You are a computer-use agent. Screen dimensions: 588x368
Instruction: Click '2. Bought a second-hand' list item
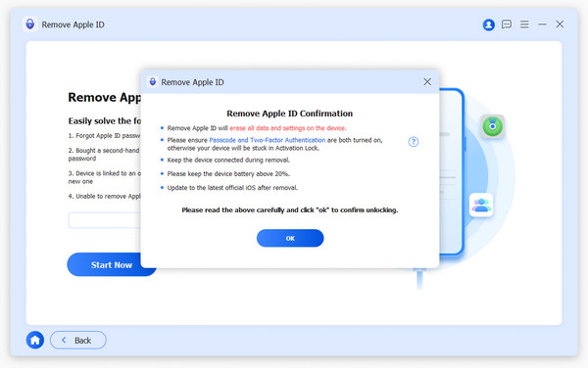tap(105, 155)
